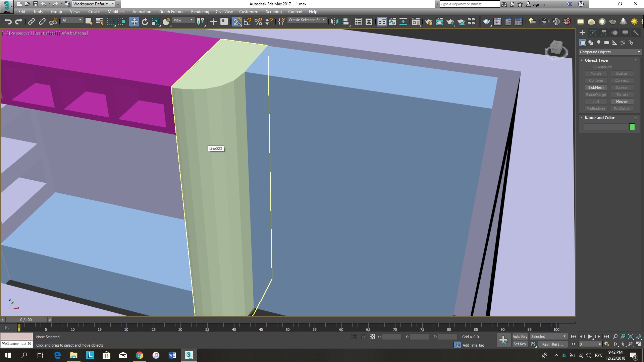Click the Select and Move tool
The height and width of the screenshot is (362, 644).
coord(134,22)
